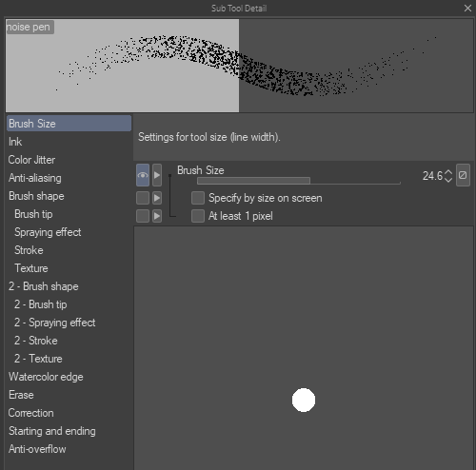Close the Sub Tool Detail window

coord(467,9)
